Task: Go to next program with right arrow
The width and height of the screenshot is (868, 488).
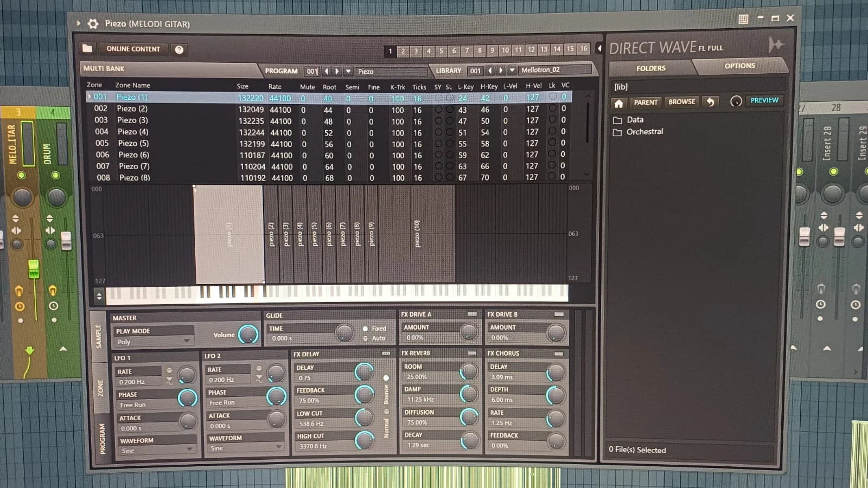Action: [337, 71]
